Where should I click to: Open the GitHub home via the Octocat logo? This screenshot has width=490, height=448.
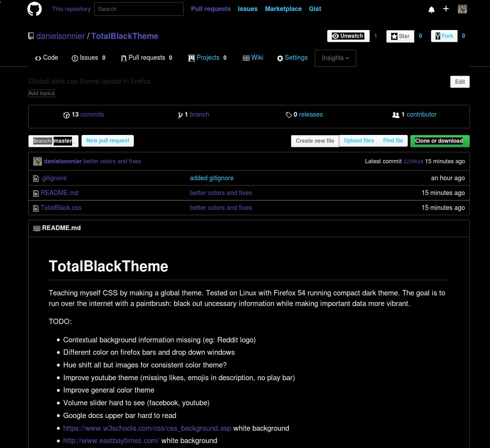34,9
